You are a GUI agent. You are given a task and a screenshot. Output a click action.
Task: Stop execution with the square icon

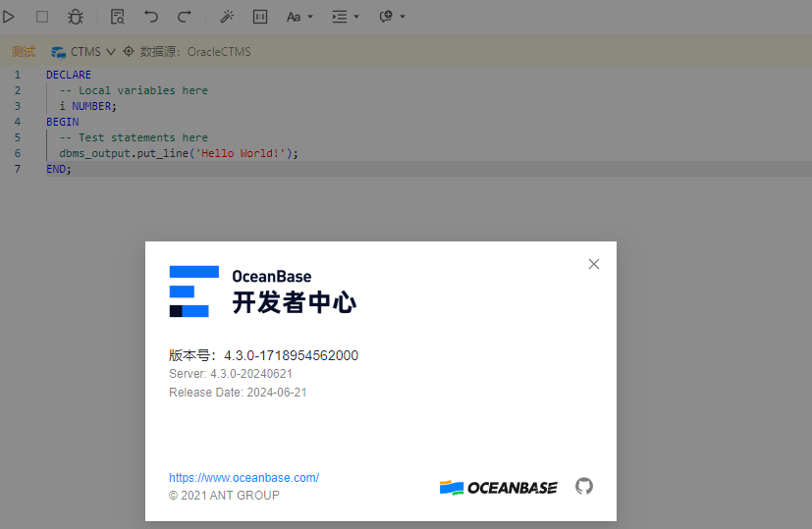point(42,17)
